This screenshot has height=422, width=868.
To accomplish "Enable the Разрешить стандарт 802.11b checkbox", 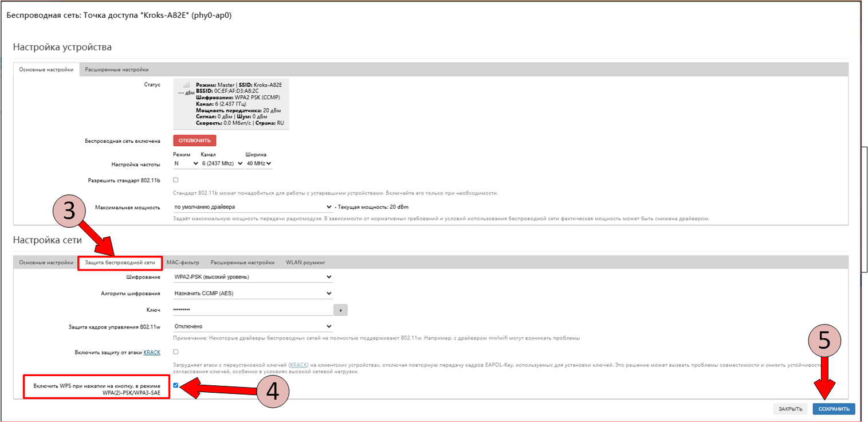I will coord(176,180).
